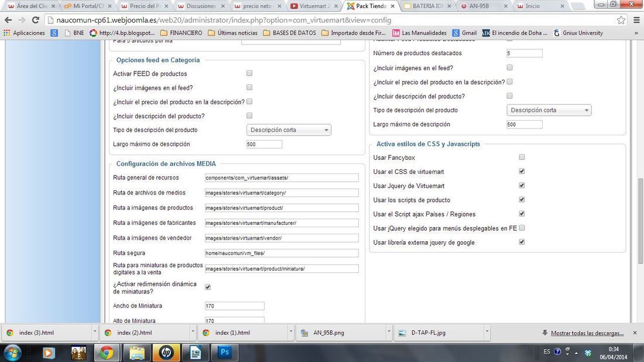Open the Últimas noticias bookmarks folder

point(233,33)
